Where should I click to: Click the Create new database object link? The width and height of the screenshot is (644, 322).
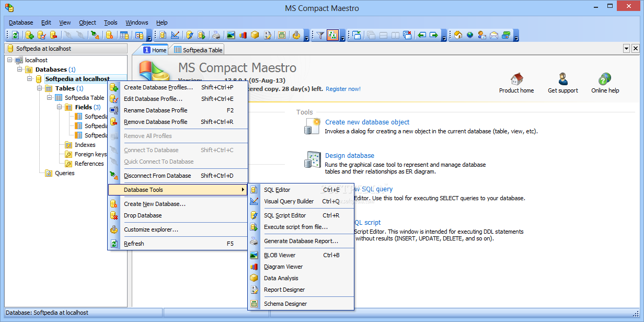367,122
